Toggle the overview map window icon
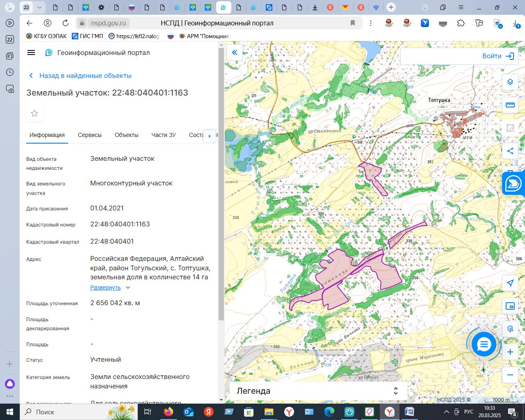 pos(510,306)
